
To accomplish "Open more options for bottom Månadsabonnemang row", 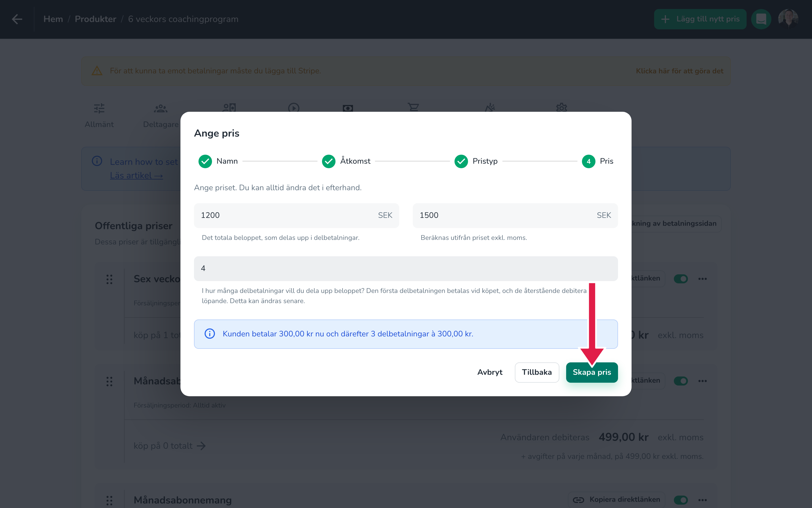I will point(703,500).
